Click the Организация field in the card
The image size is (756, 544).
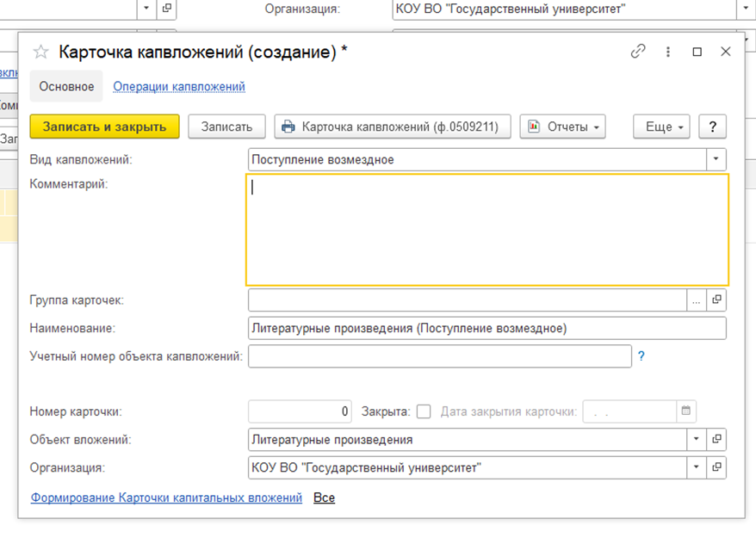point(468,467)
